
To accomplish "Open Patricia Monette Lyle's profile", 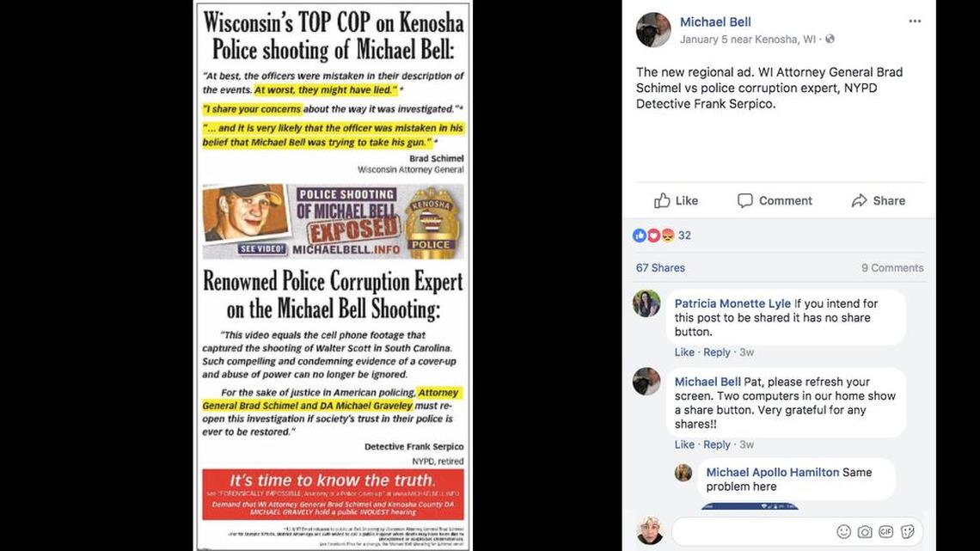I will coord(732,303).
